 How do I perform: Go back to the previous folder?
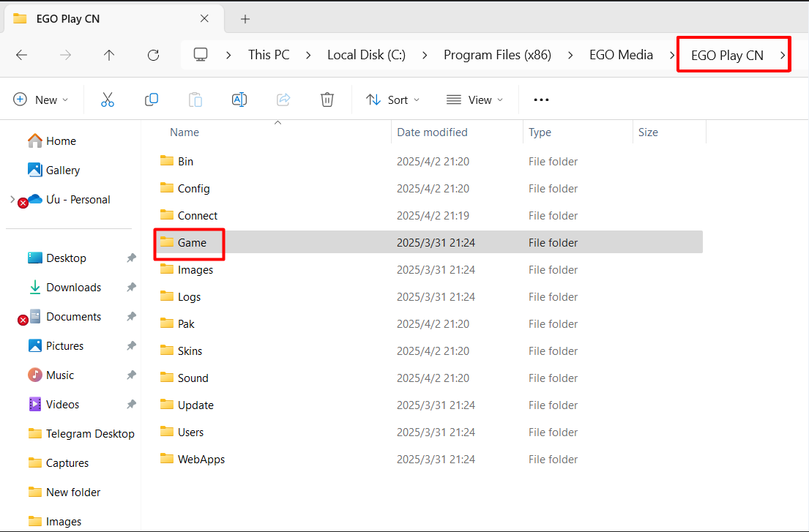[22, 55]
